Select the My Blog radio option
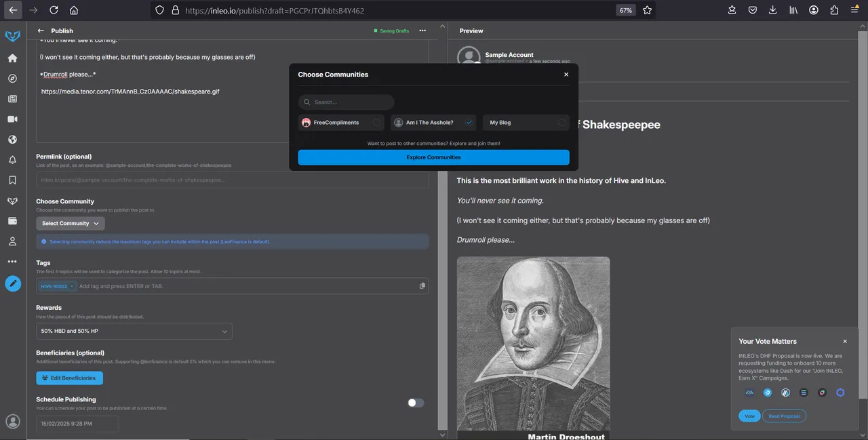Viewport: 868px width, 440px height. [561, 123]
